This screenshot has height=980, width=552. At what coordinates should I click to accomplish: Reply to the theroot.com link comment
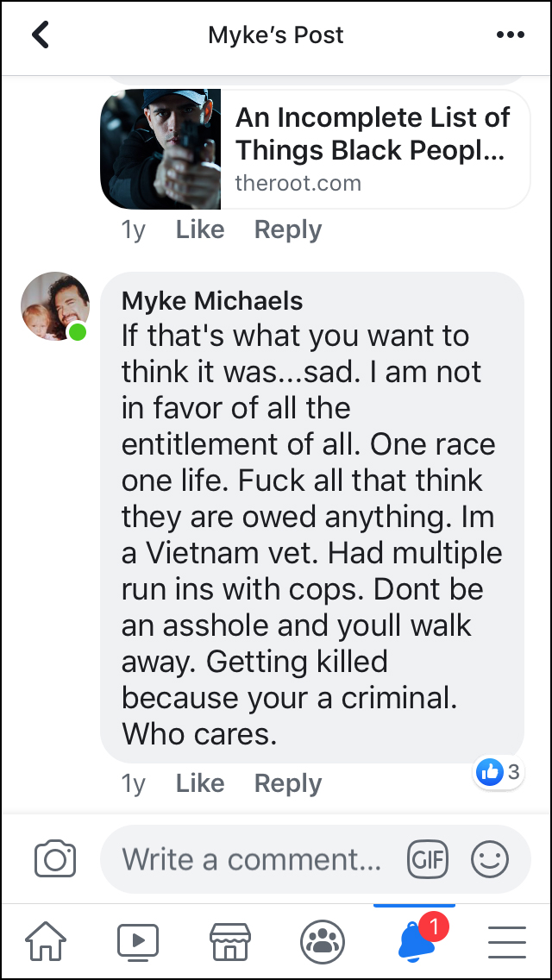pos(288,229)
